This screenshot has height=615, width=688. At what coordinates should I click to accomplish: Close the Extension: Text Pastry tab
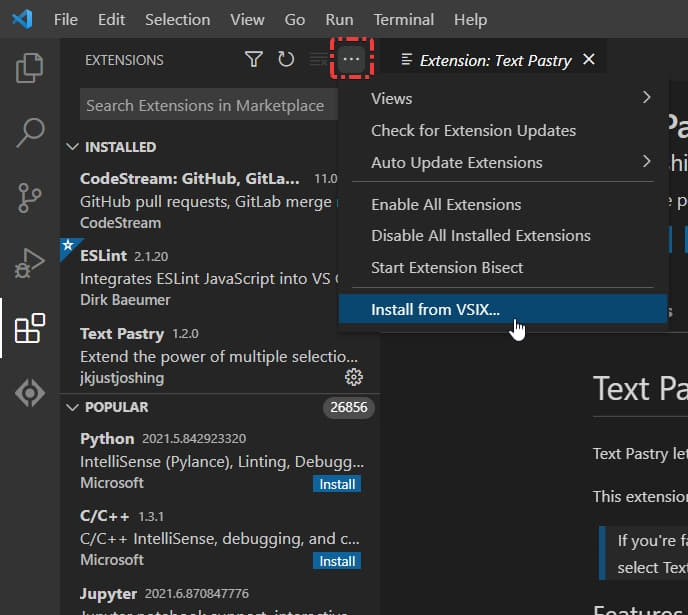pyautogui.click(x=589, y=59)
